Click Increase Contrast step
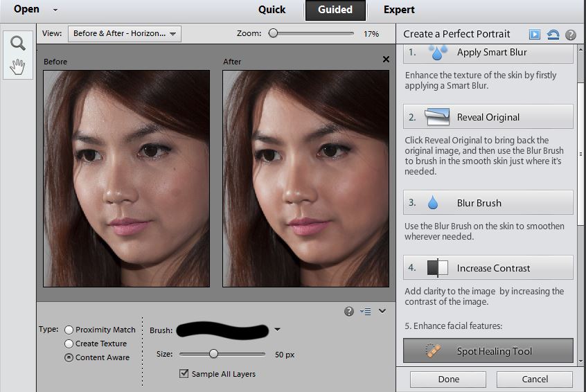The width and height of the screenshot is (586, 392). click(488, 267)
